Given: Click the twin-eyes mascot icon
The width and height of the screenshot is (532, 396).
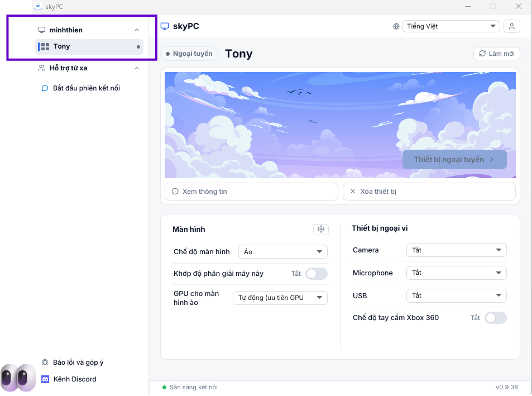Looking at the screenshot, I should [x=18, y=378].
